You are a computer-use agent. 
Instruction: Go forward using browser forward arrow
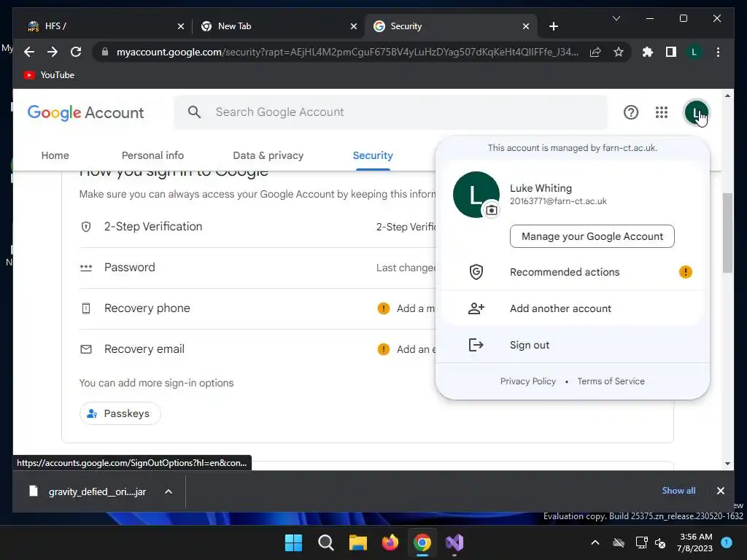pos(53,52)
